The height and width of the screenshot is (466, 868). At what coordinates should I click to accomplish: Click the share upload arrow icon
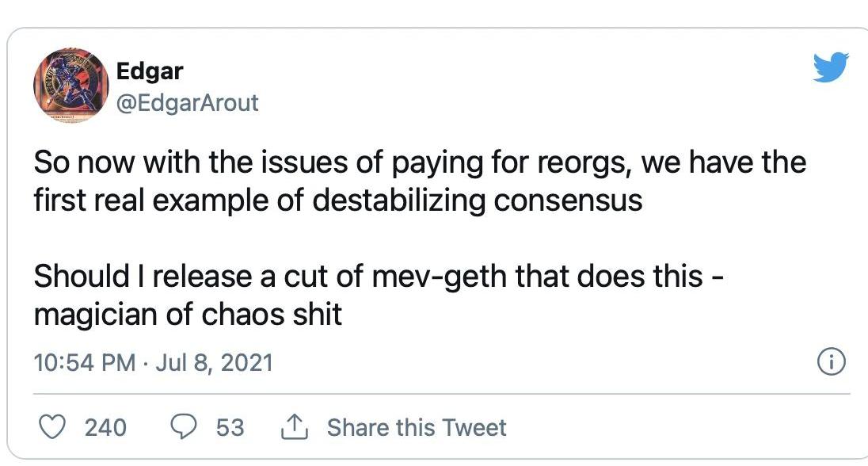click(x=291, y=427)
